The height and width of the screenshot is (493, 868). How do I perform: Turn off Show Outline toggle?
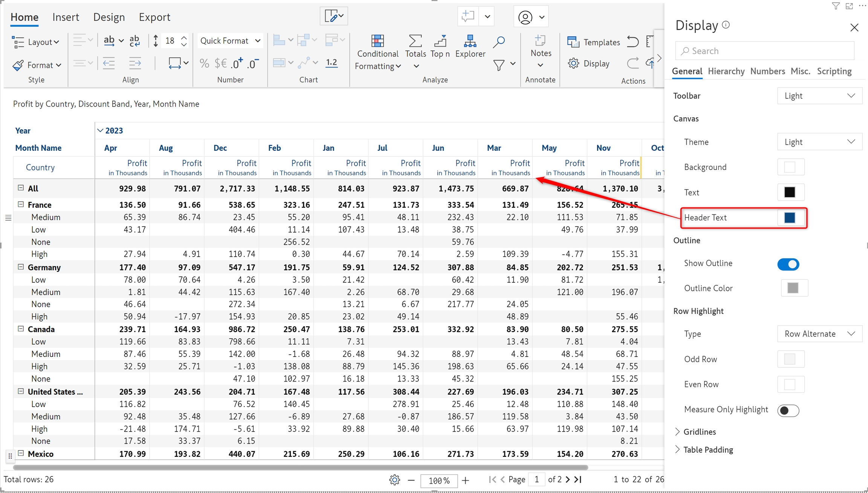(x=788, y=264)
